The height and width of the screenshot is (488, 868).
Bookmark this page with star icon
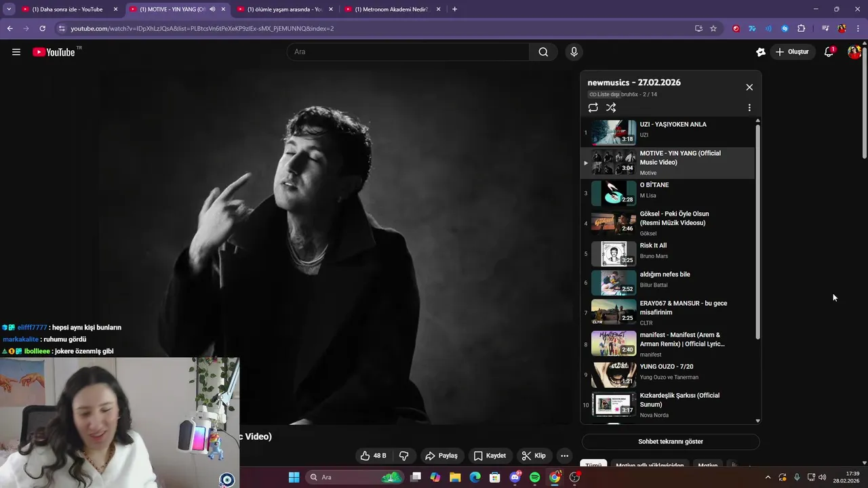(x=713, y=28)
